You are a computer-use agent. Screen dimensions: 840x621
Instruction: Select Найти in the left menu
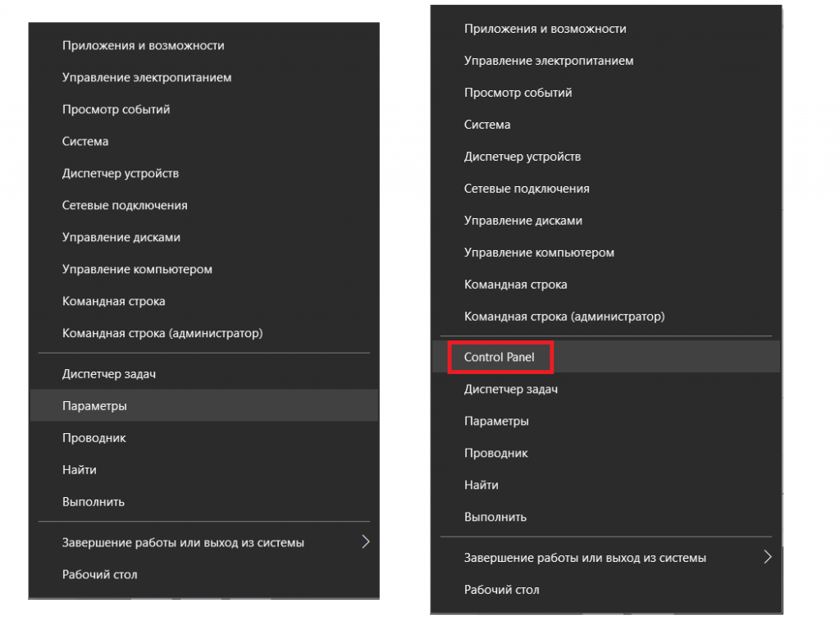click(79, 470)
